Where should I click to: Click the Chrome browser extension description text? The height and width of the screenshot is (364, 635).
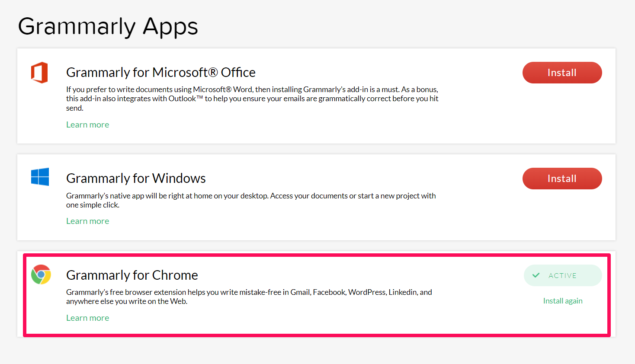tap(249, 297)
